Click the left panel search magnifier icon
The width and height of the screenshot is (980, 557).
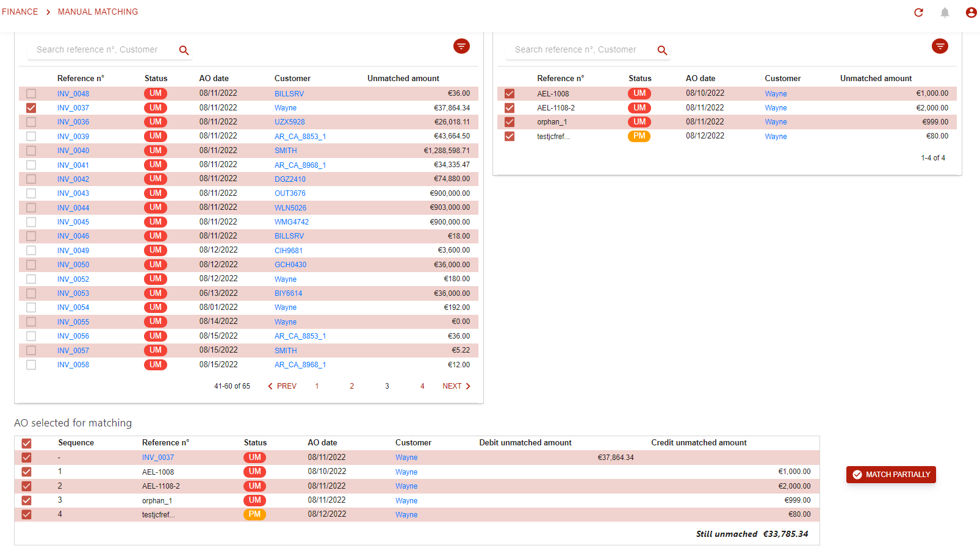pyautogui.click(x=184, y=50)
